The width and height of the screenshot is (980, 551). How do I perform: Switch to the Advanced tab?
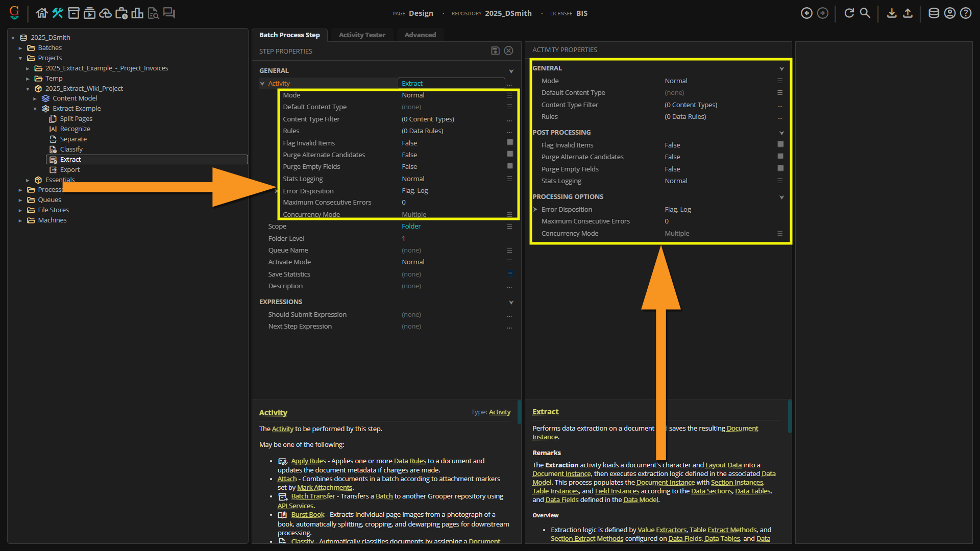(x=420, y=35)
